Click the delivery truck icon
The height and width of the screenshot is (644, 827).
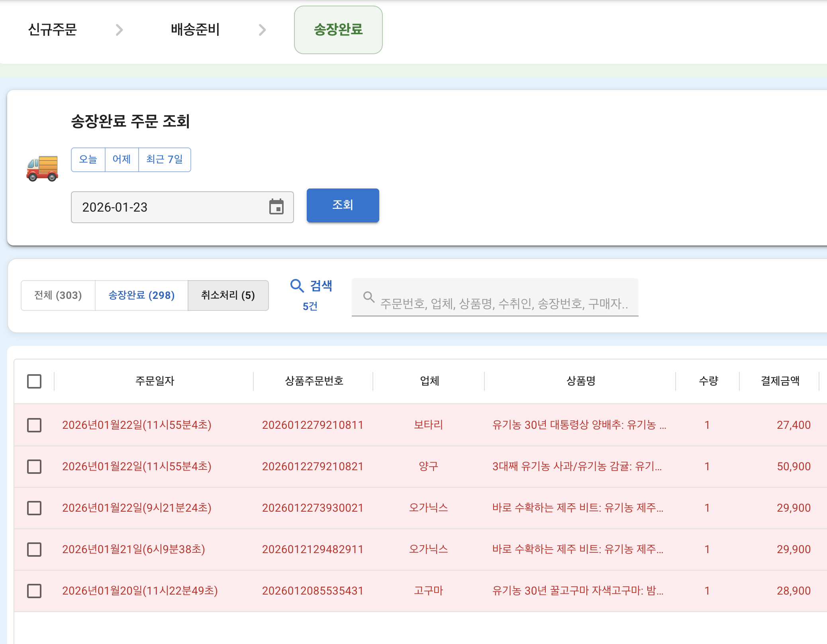pos(42,168)
